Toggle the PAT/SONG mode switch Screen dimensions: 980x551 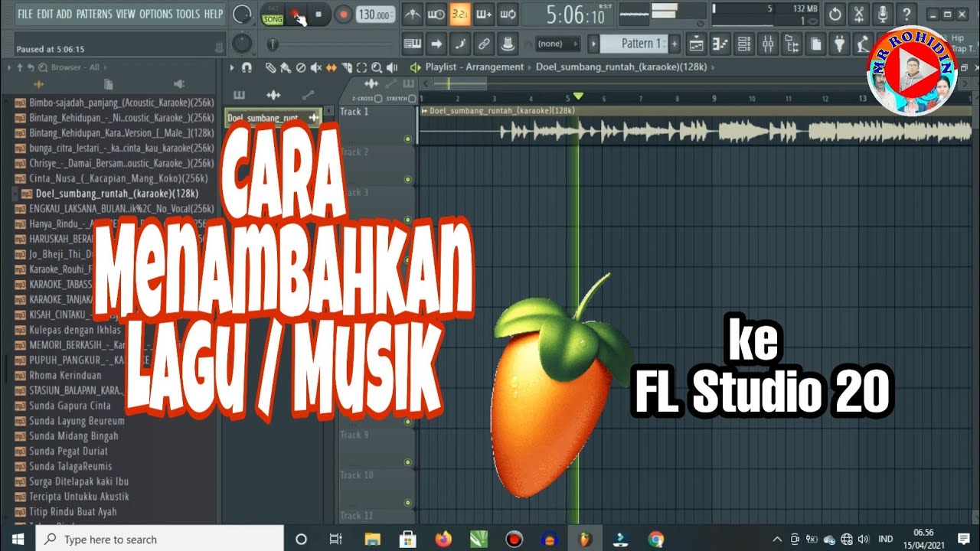point(273,15)
